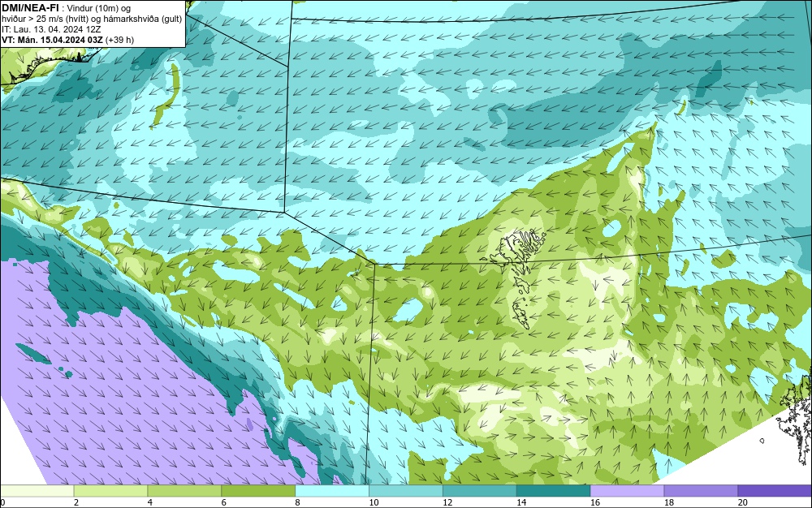Click the 8–10 m/s pale cyan swatch
This screenshot has width=812, height=508.
[332, 490]
